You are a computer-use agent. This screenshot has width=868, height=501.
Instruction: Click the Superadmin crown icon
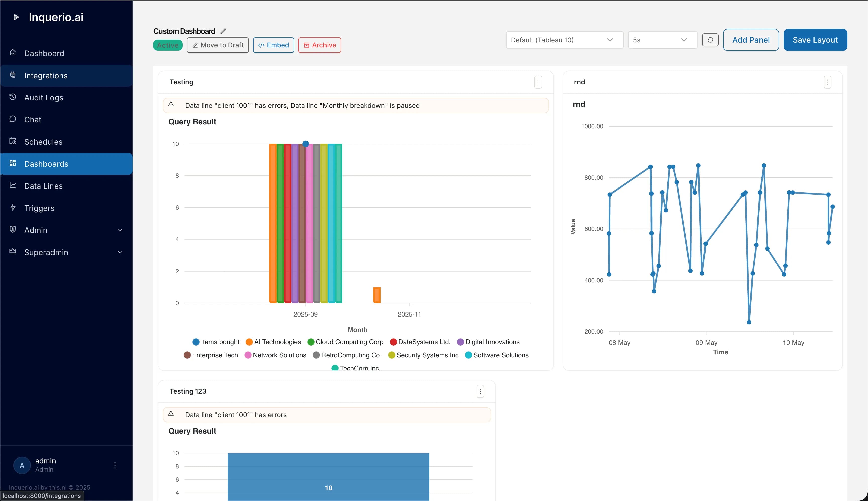pos(13,252)
